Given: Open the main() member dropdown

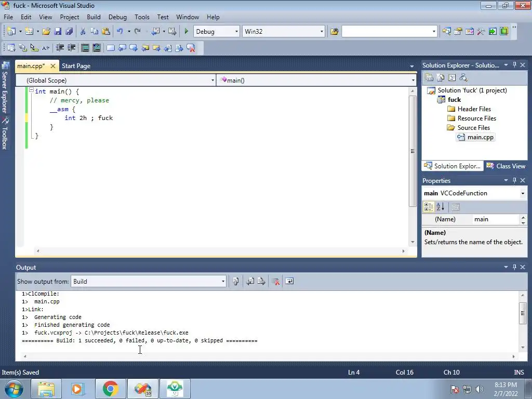Looking at the screenshot, I should click(413, 81).
